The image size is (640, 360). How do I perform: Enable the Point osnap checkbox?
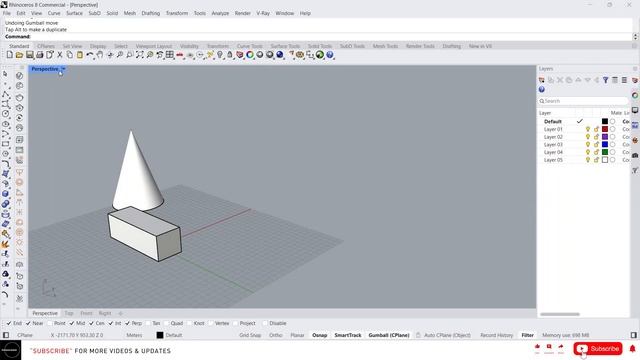[x=50, y=323]
